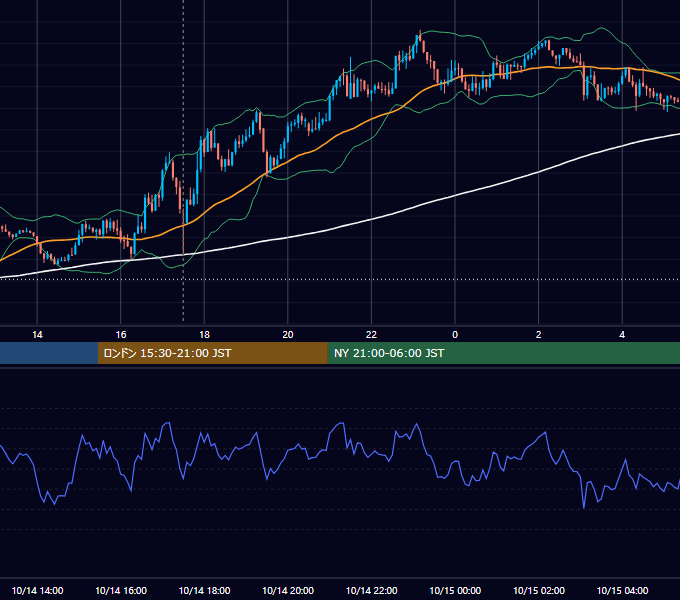
Task: Click the 10/15 04:00 time label
Action: coord(622,590)
